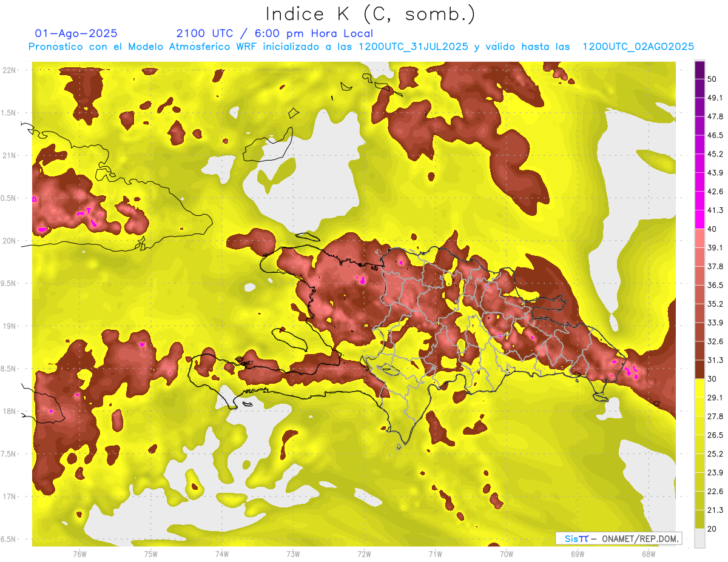Pick the magenta swatch between 40 and 41.3

pos(700,219)
